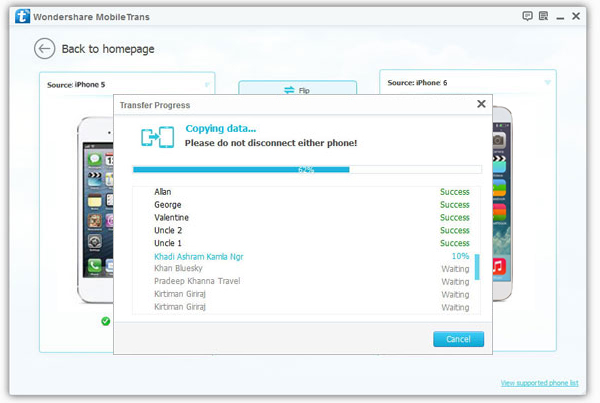The height and width of the screenshot is (403, 600).
Task: Click the Flip button between devices
Action: (x=297, y=88)
